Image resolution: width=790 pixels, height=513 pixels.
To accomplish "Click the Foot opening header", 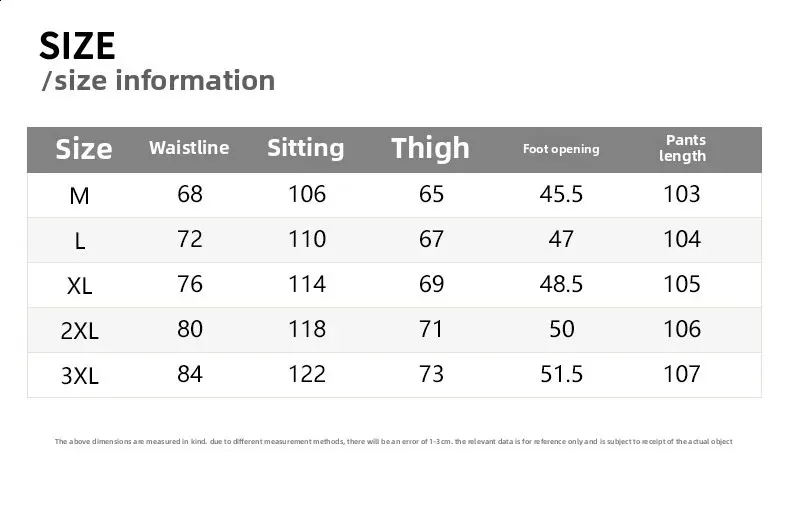I will 561,149.
